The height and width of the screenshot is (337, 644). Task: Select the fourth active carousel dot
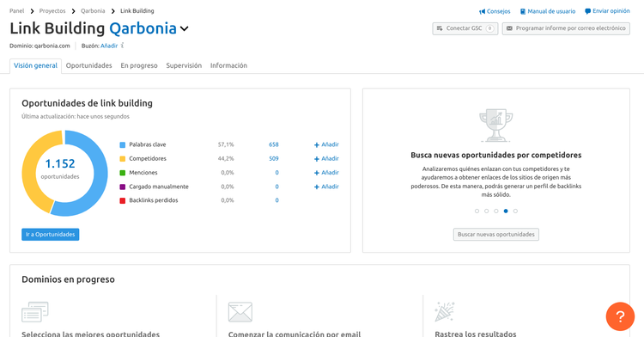point(506,211)
